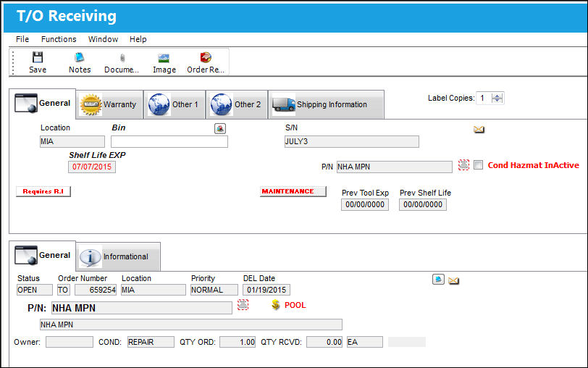Click the Order Re... toolbar icon
The height and width of the screenshot is (368, 588).
(x=206, y=57)
